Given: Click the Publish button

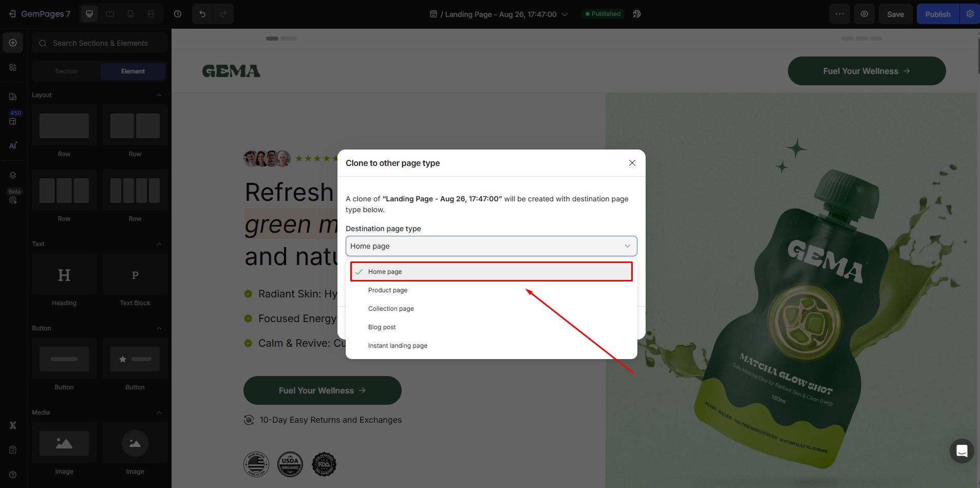Looking at the screenshot, I should (x=937, y=14).
